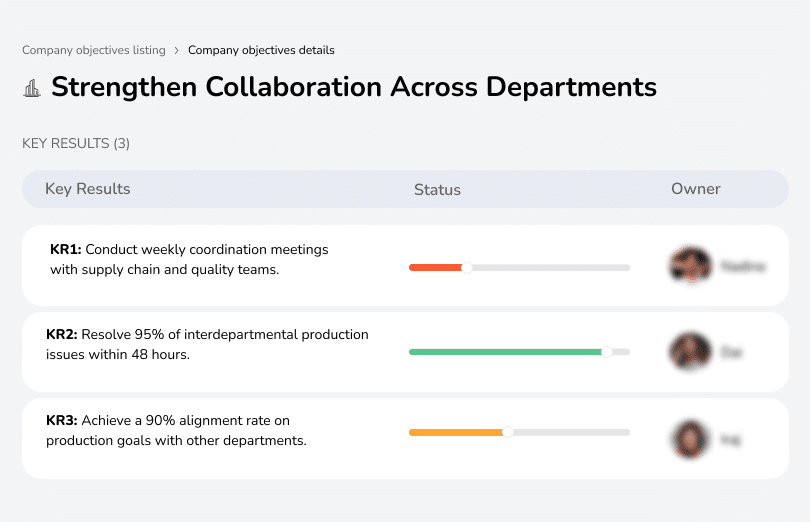Viewport: 810px width, 522px height.
Task: Select the KR2 owner's avatar
Action: [x=689, y=352]
